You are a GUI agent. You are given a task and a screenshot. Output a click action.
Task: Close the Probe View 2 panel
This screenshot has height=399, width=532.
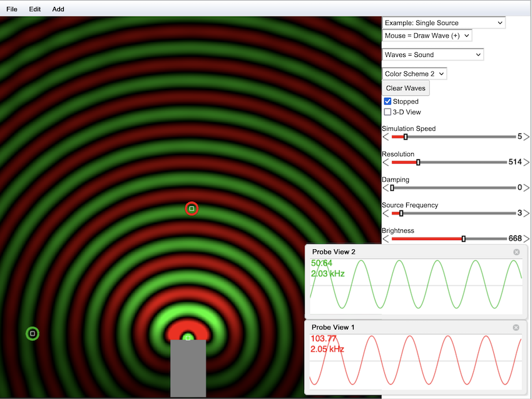516,252
